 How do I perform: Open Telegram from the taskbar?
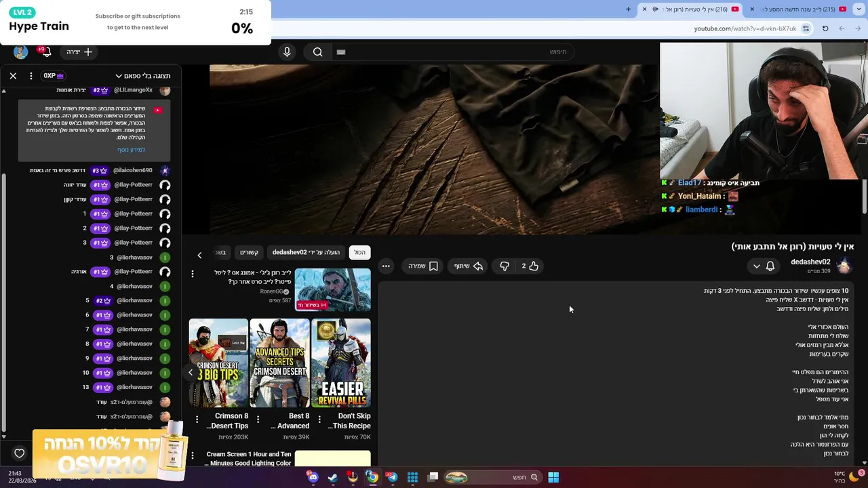(392, 477)
